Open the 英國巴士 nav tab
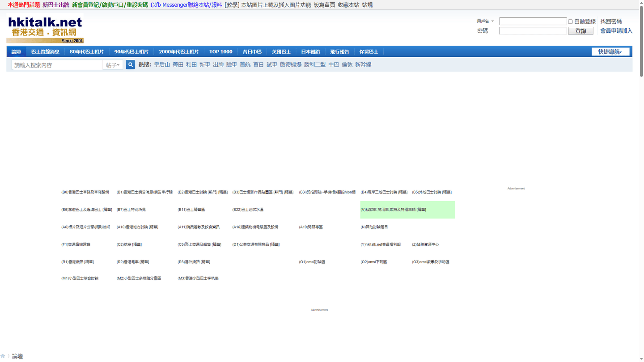This screenshot has width=644, height=362. [281, 52]
